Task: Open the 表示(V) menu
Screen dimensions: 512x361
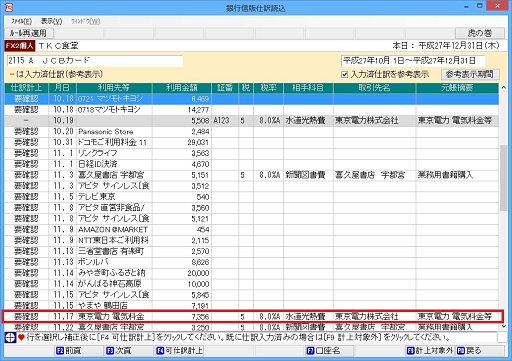Action: 51,21
